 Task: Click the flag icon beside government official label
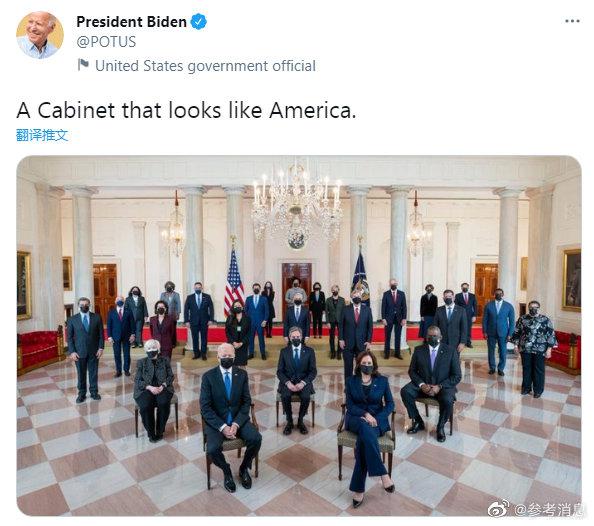(83, 65)
